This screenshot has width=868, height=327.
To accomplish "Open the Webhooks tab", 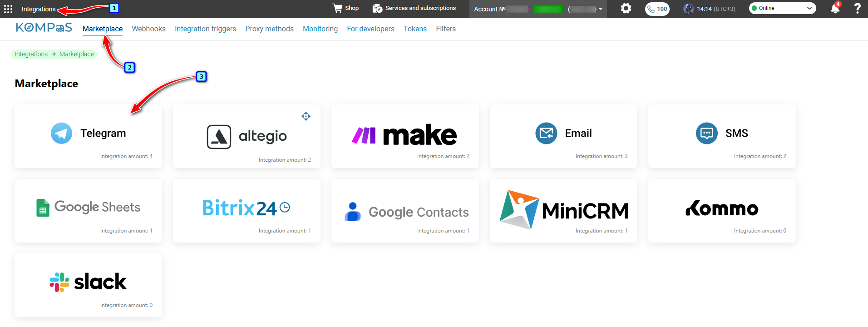I will pos(148,29).
